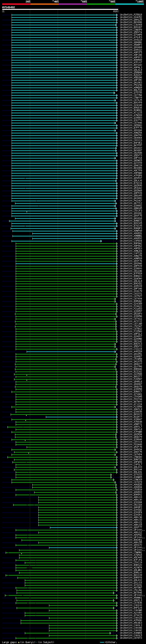
Task: Click green alignment bar for UniRef100_B9P8A2
Action: [66, 244]
